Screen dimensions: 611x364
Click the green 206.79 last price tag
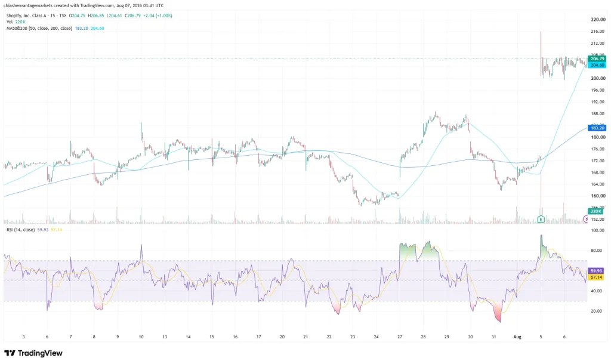(597, 59)
